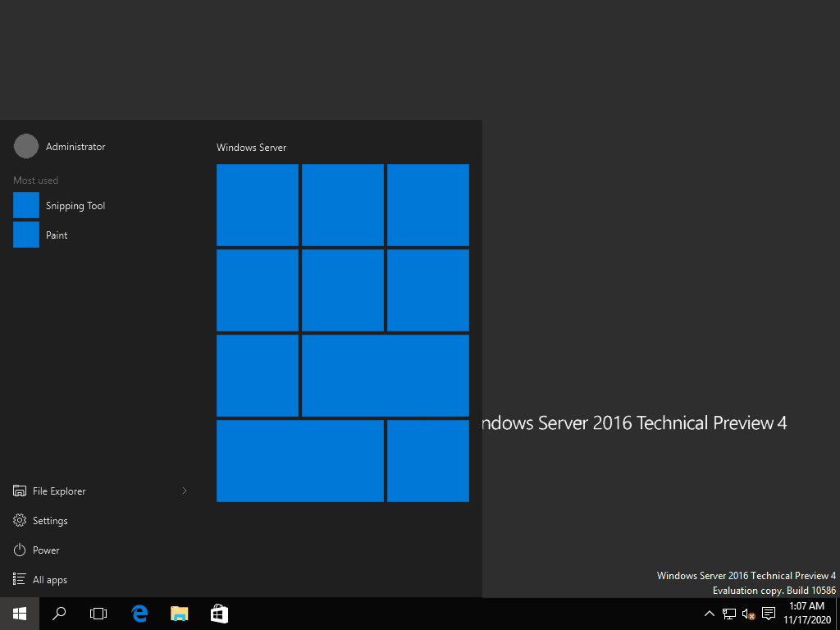Open Action Center from the system tray
The height and width of the screenshot is (630, 840).
[x=769, y=613]
